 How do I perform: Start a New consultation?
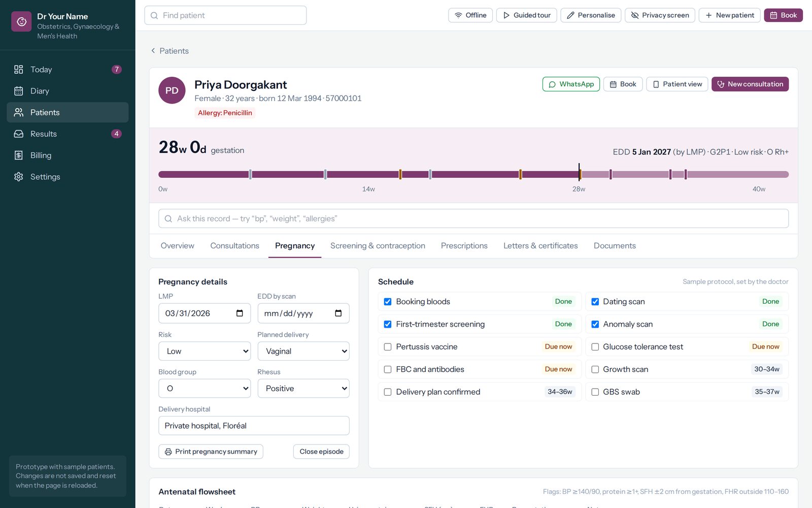tap(750, 84)
